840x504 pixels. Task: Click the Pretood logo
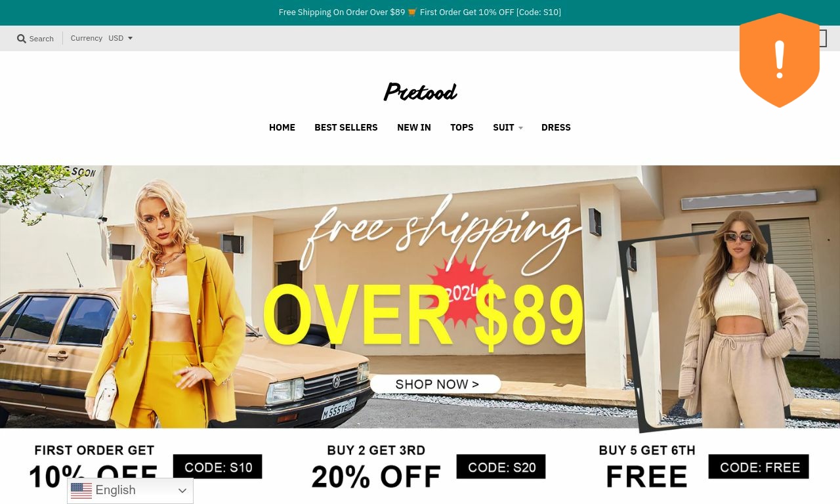(420, 92)
